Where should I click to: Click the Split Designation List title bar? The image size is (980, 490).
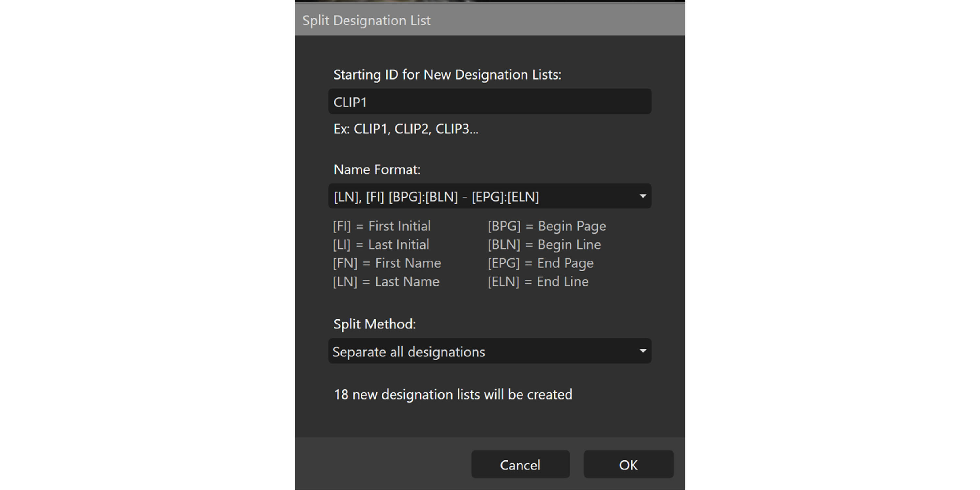(489, 20)
